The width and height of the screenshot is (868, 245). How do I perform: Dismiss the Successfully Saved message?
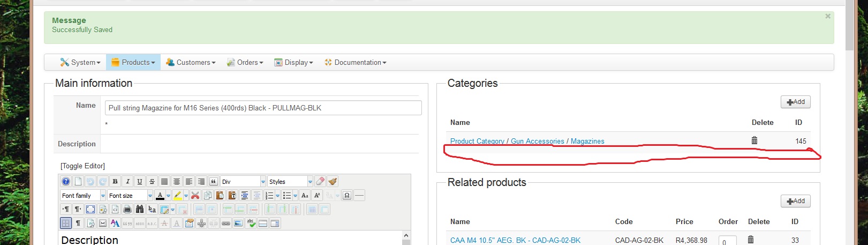[828, 16]
